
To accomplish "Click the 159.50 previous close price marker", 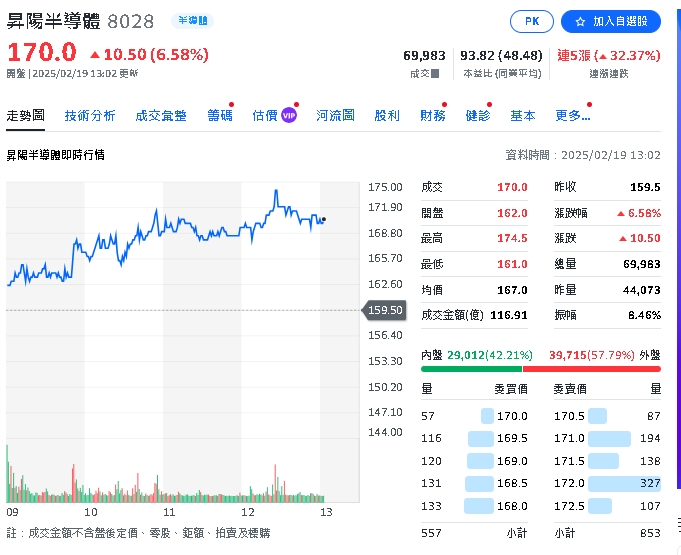I will 384,310.
